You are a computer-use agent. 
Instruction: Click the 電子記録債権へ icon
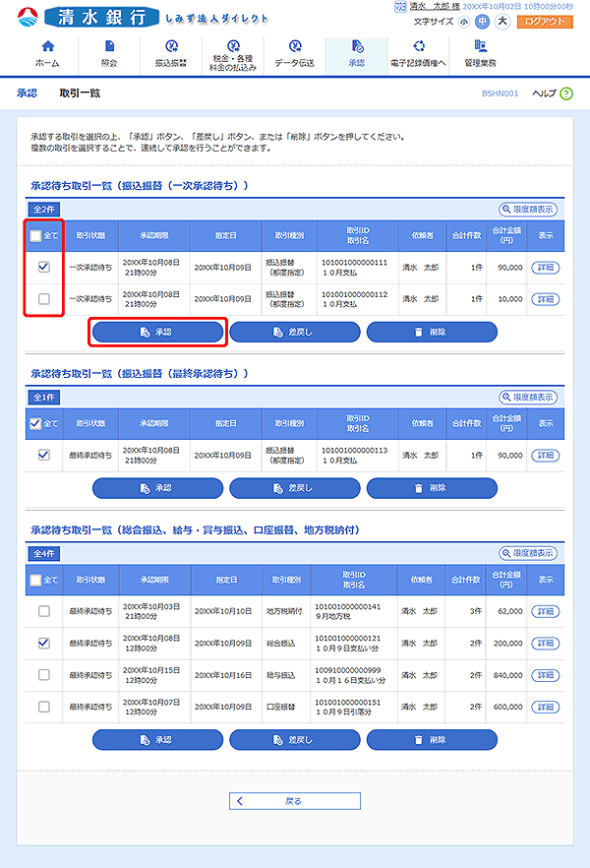coord(418,46)
